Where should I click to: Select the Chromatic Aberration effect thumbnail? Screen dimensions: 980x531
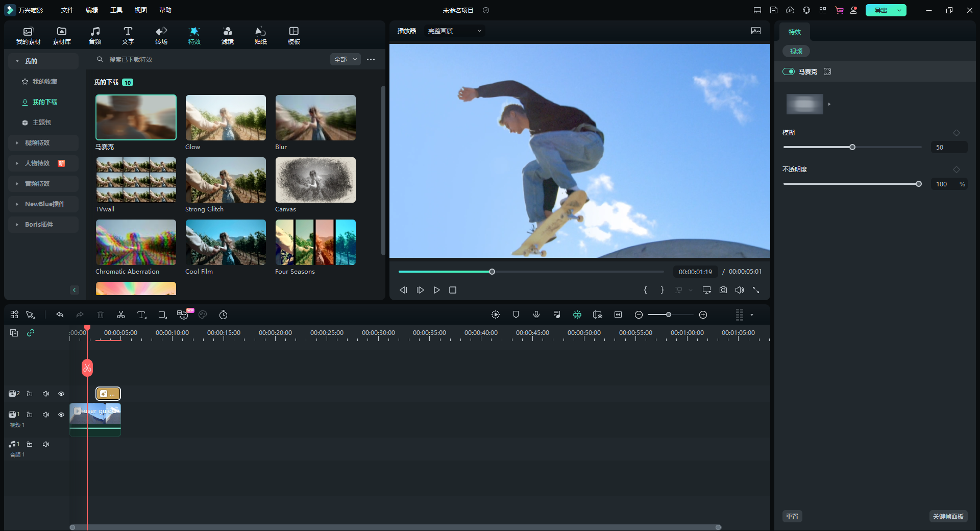[136, 243]
